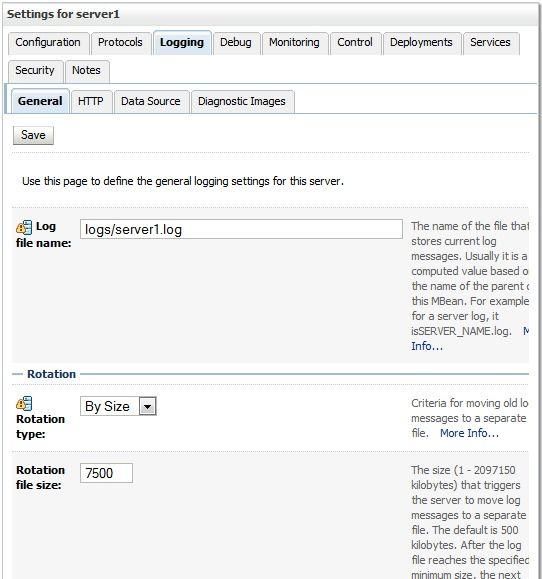Screen dimensions: 542x579
Task: Open the Services tab
Action: point(491,43)
